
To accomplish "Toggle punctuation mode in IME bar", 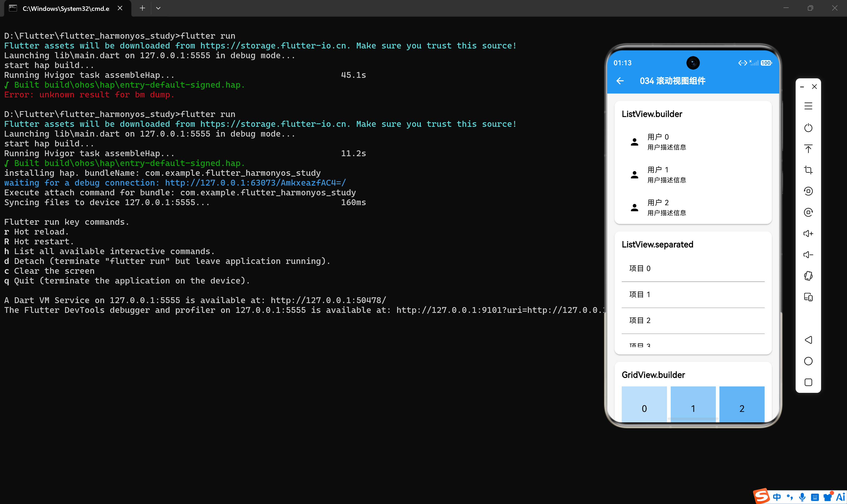I will (x=790, y=497).
